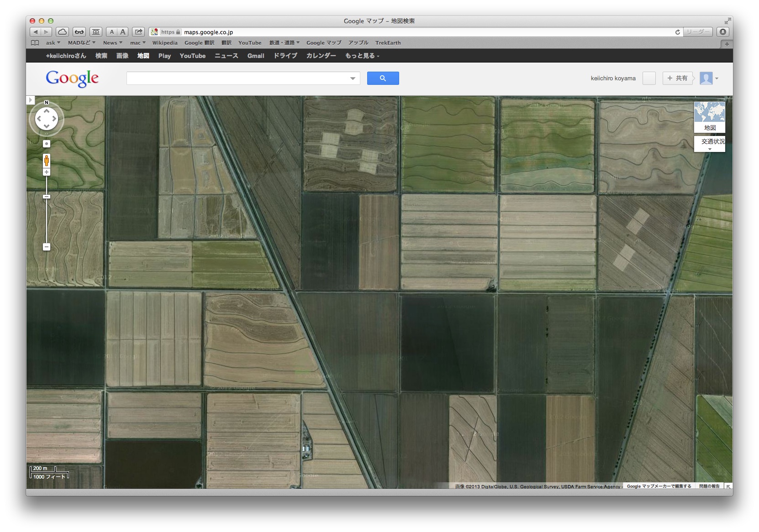759x532 pixels.
Task: Pan the map west using left arrow
Action: click(39, 119)
